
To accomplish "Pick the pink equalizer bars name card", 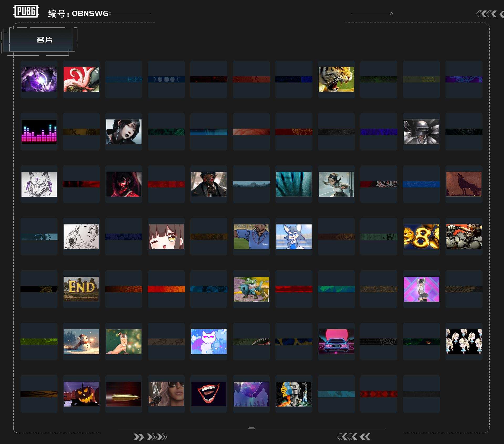I will coord(39,132).
